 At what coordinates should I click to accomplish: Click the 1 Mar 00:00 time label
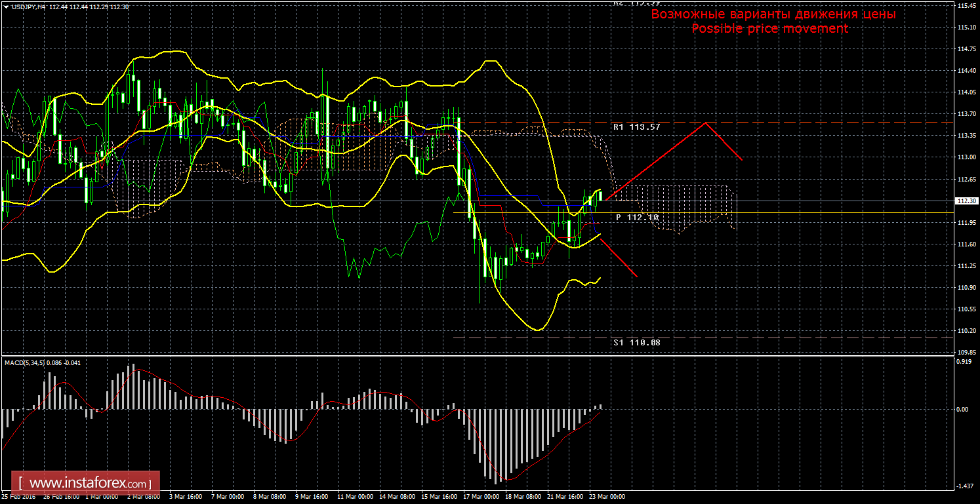(x=102, y=497)
